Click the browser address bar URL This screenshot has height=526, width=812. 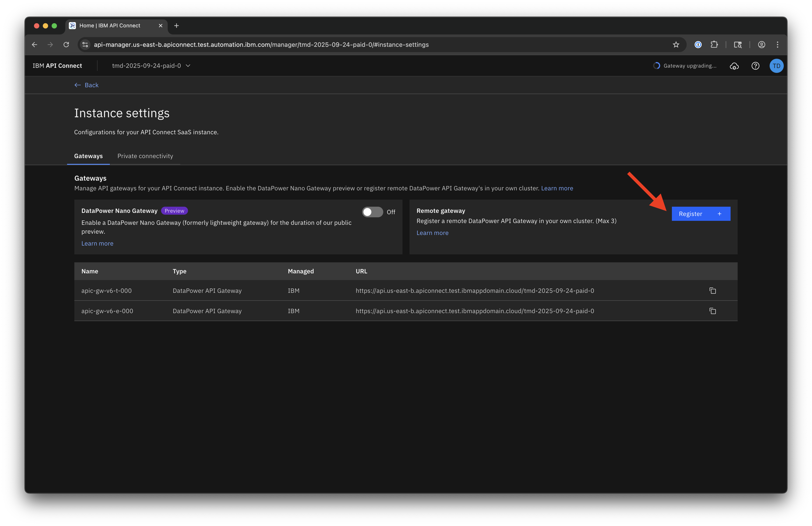(x=261, y=45)
